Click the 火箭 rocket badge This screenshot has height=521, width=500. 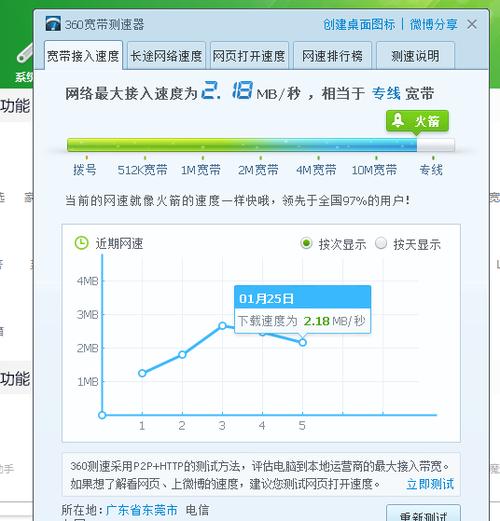tap(417, 121)
